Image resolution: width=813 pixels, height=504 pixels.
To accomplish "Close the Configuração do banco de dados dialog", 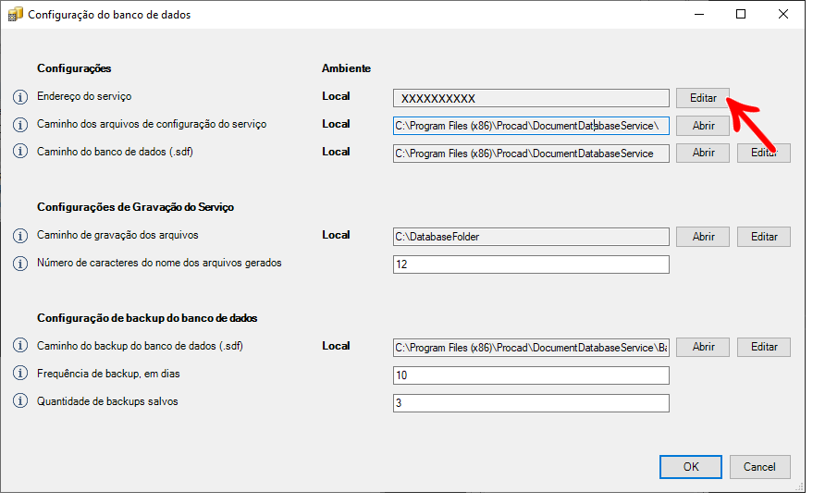I will pos(782,14).
